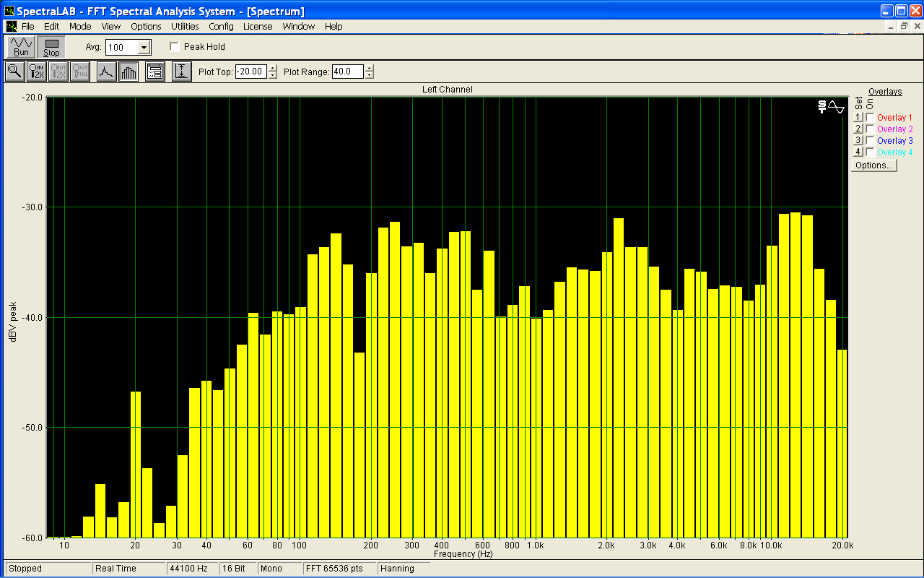Viewport: 924px width, 578px height.
Task: Click the 'dBV peak' axis label
Action: point(13,321)
